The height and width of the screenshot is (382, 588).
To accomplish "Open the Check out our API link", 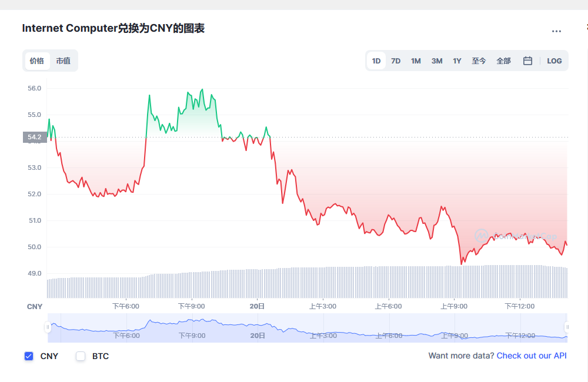I will click(x=532, y=356).
